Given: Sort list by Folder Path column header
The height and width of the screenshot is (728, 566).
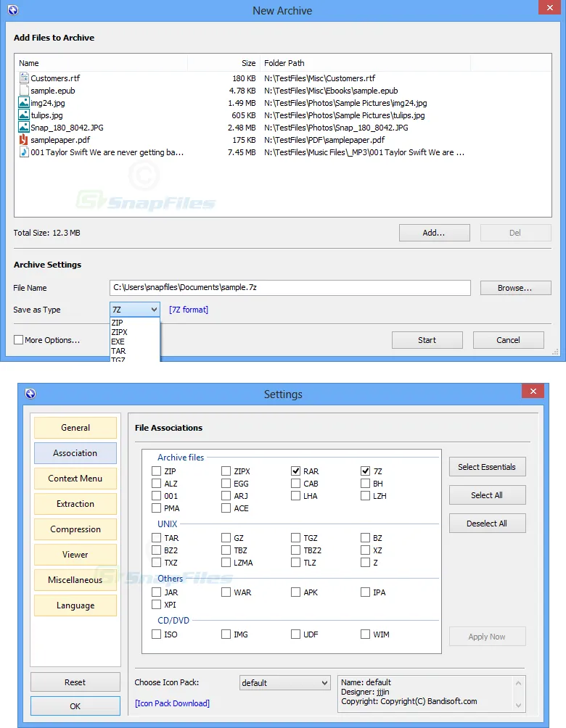Looking at the screenshot, I should pos(365,63).
